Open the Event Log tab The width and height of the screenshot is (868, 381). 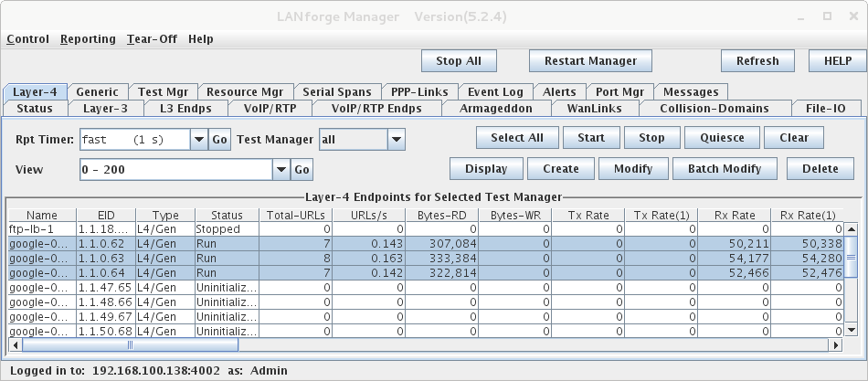tap(495, 92)
